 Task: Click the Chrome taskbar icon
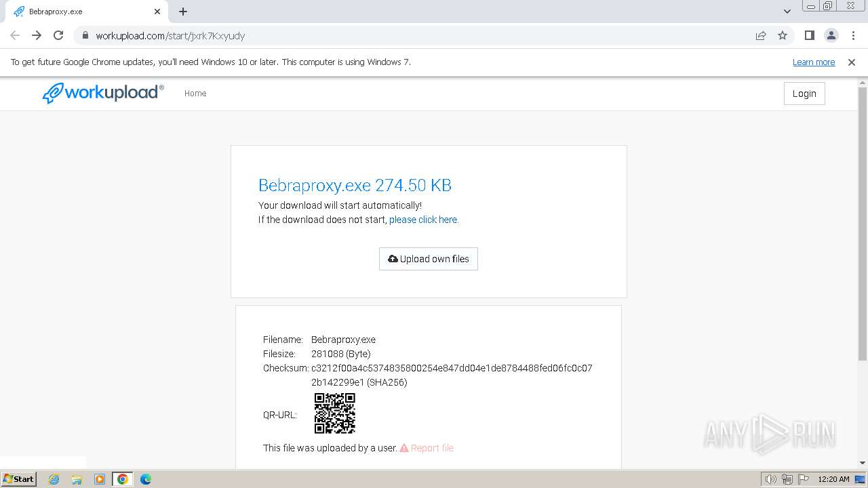pos(123,479)
